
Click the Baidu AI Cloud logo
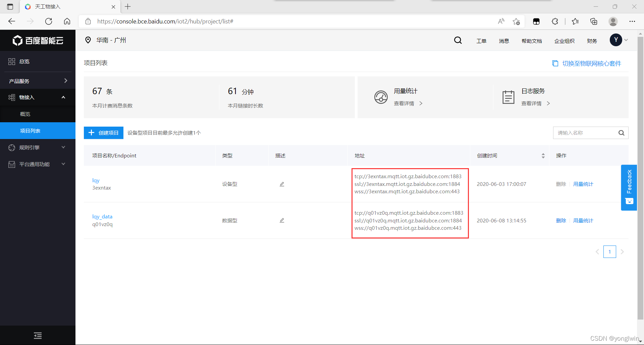click(x=38, y=41)
